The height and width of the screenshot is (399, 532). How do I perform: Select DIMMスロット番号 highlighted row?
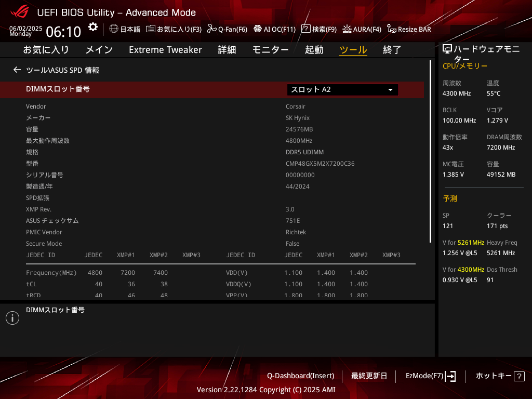tap(212, 89)
